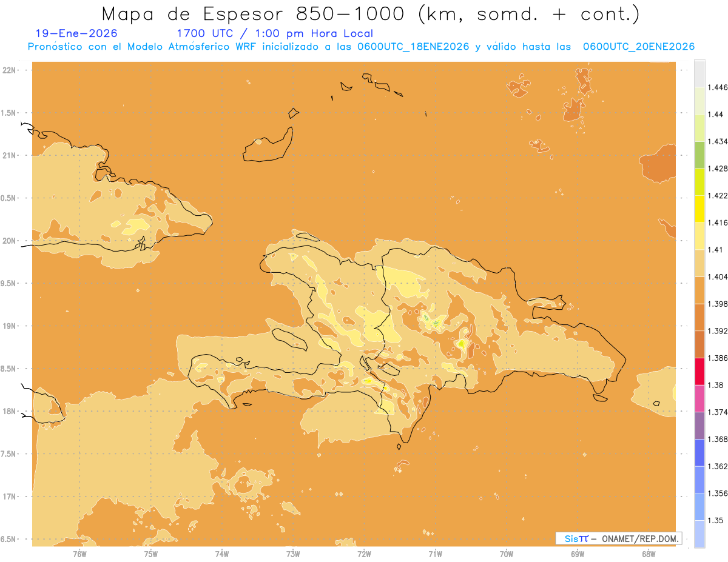Click the "68W" longitude label
728x562 pixels.
(649, 554)
